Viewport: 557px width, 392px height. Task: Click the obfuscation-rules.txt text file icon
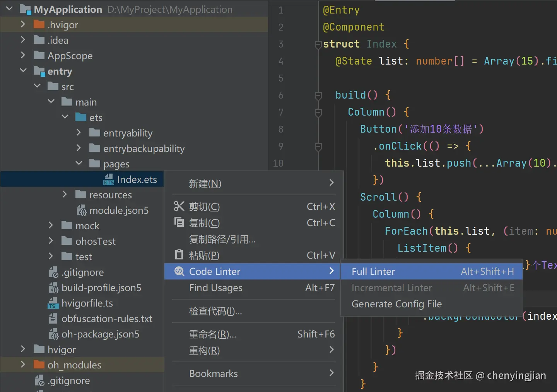click(x=53, y=319)
